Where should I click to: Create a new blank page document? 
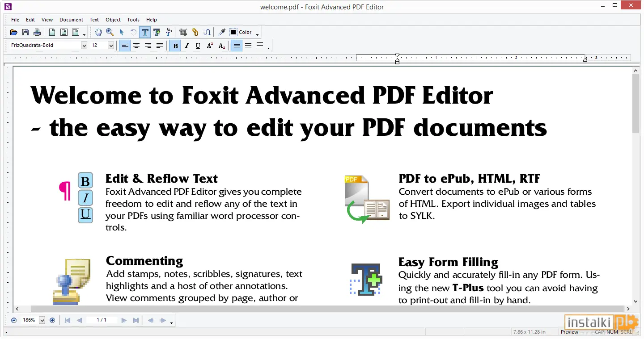tap(52, 32)
